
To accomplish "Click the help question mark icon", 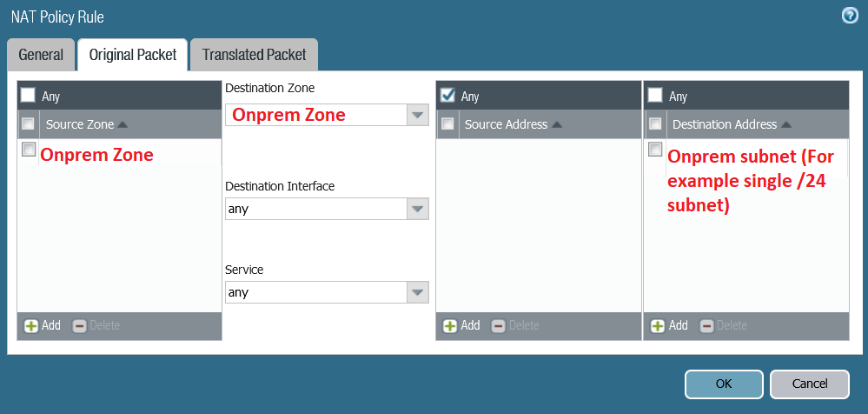I will [x=850, y=16].
